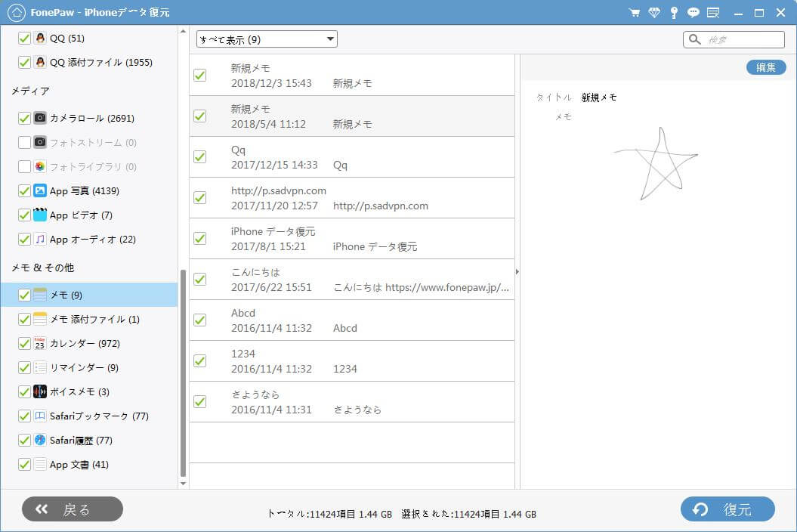The image size is (797, 532).
Task: Uncheck the Safari履歴 (77) checkbox
Action: pyautogui.click(x=24, y=440)
